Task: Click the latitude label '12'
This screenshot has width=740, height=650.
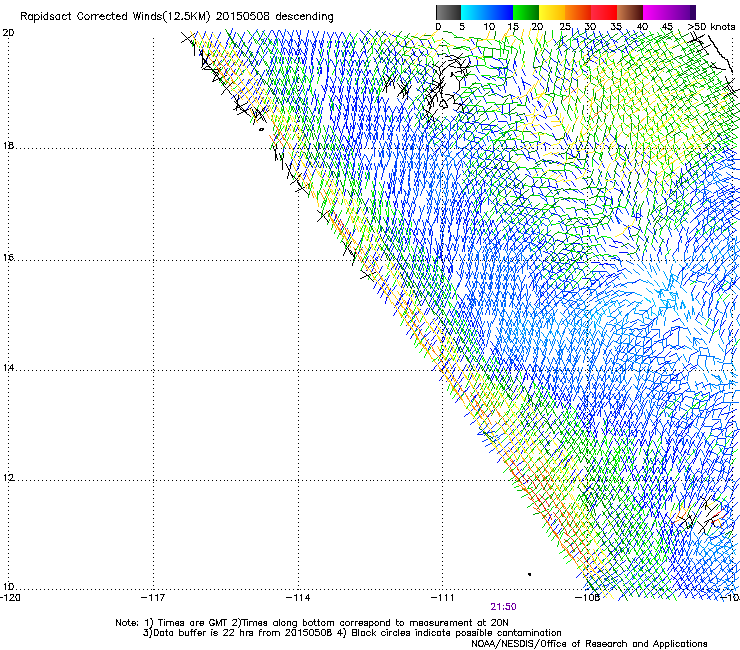Action: (x=8, y=478)
